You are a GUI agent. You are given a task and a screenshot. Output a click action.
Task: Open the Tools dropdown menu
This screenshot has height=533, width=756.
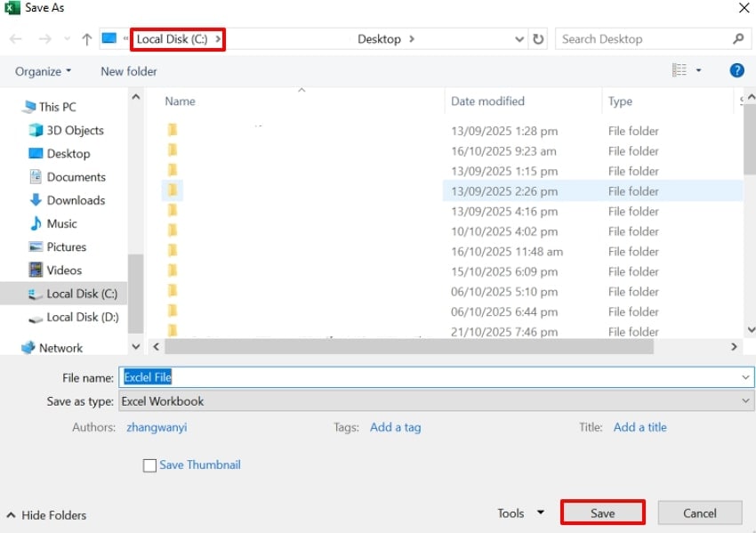(520, 513)
